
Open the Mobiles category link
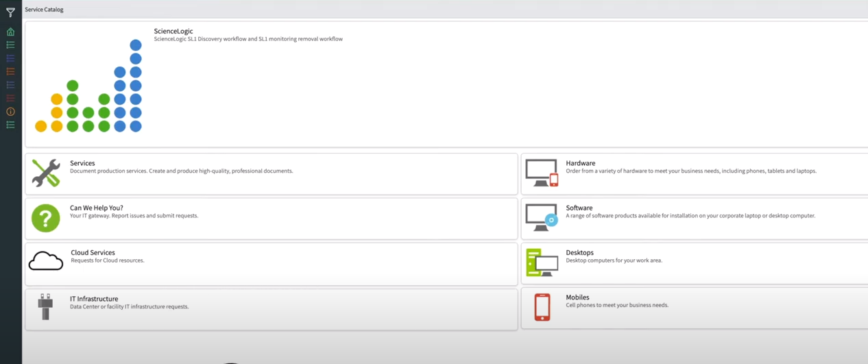pyautogui.click(x=577, y=298)
